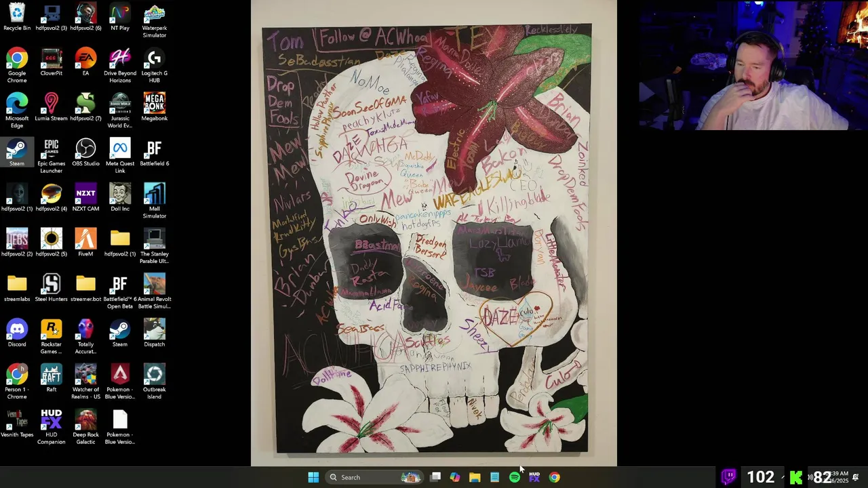
Task: Select the highlighted Steam desktop icon
Action: (17, 153)
